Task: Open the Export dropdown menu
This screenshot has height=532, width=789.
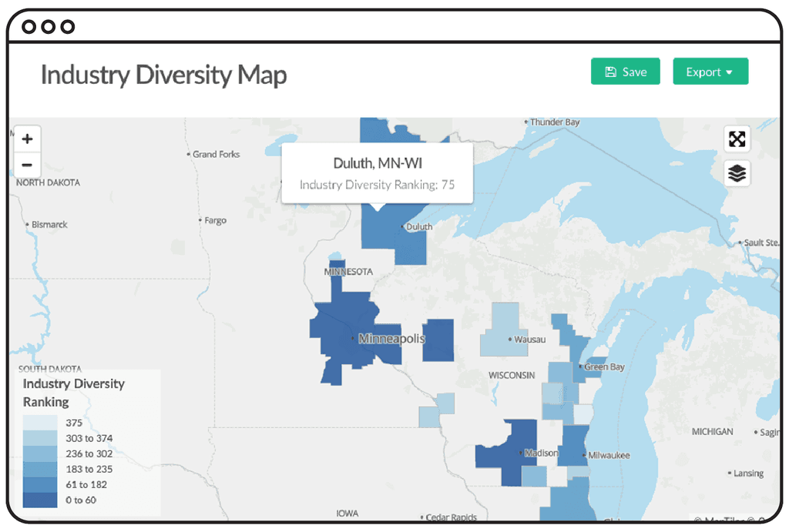Action: pyautogui.click(x=710, y=71)
